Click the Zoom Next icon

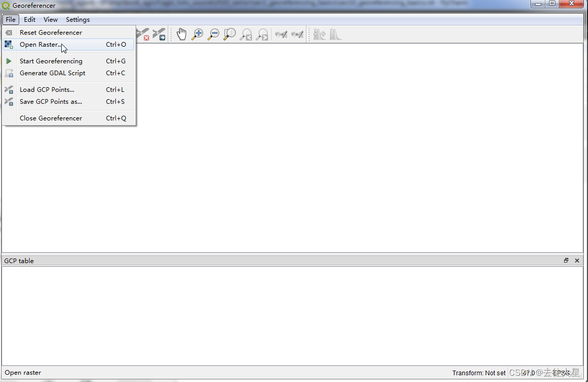(262, 34)
